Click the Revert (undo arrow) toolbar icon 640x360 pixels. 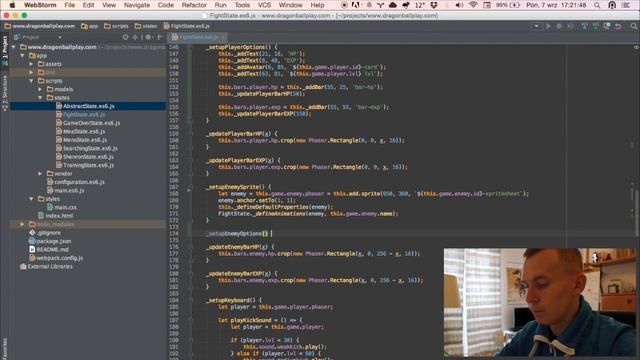618,26
